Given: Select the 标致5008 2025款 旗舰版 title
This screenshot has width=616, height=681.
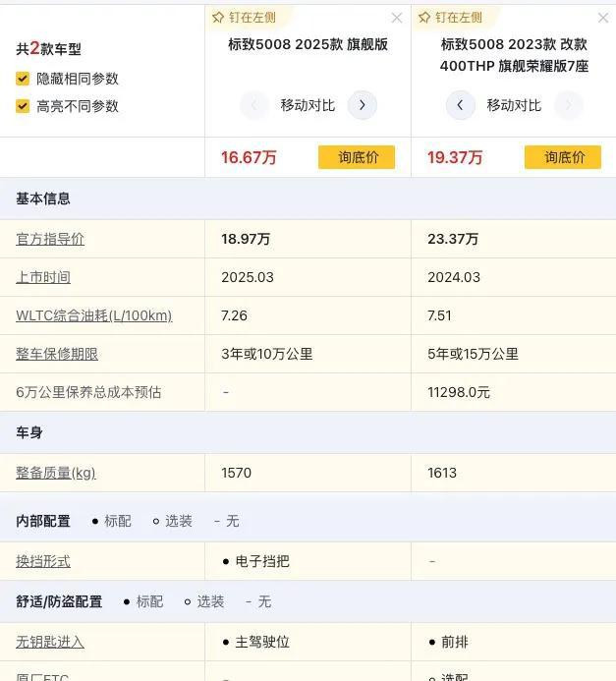Looking at the screenshot, I should coord(308,44).
